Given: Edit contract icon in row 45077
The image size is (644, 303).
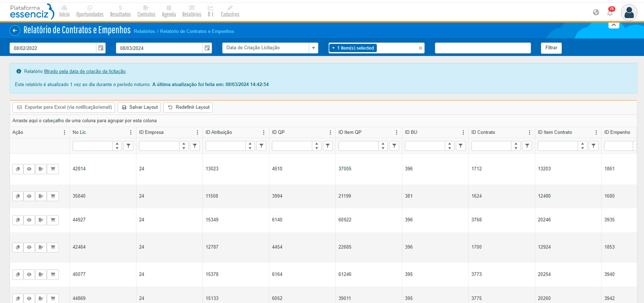Looking at the screenshot, I should point(41,274).
